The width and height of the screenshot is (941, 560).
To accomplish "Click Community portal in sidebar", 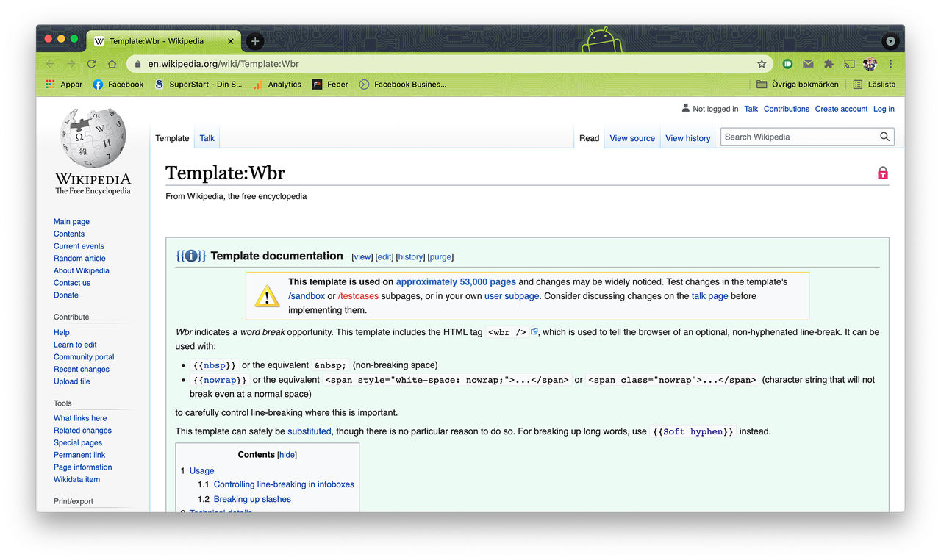I will pos(84,357).
